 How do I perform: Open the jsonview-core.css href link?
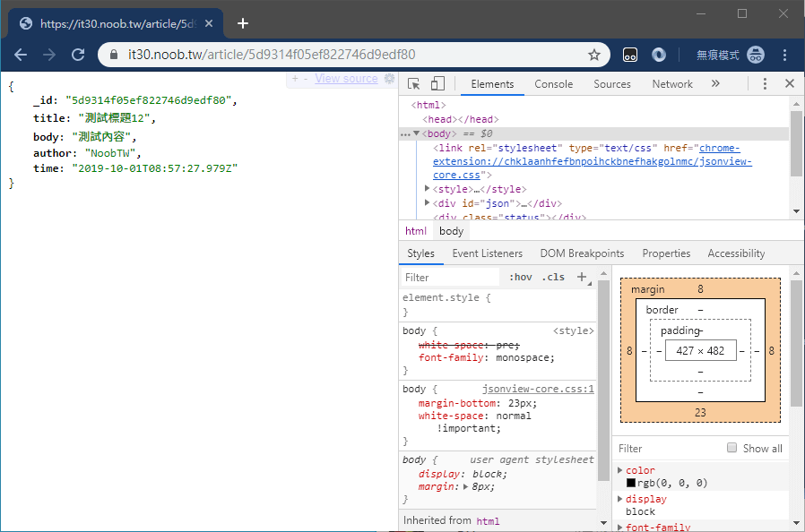coord(592,161)
